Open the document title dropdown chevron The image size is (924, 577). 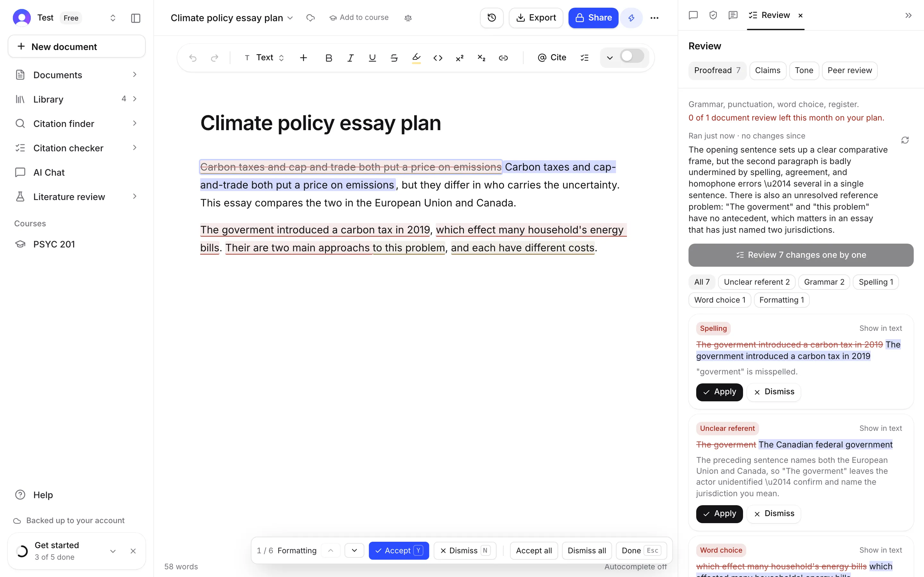(x=290, y=18)
